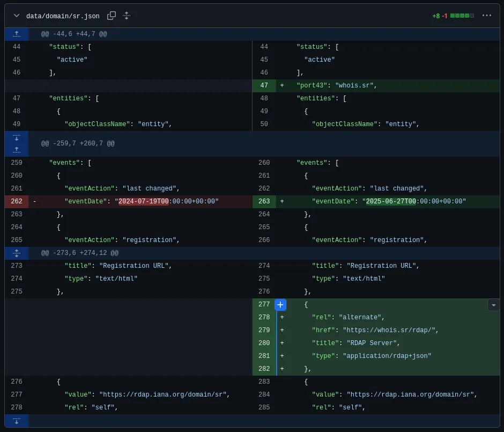Select deleted line number 262

tap(17, 202)
